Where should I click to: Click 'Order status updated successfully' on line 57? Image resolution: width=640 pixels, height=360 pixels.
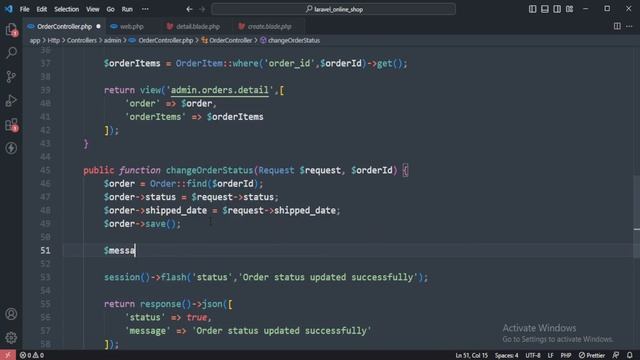point(282,331)
